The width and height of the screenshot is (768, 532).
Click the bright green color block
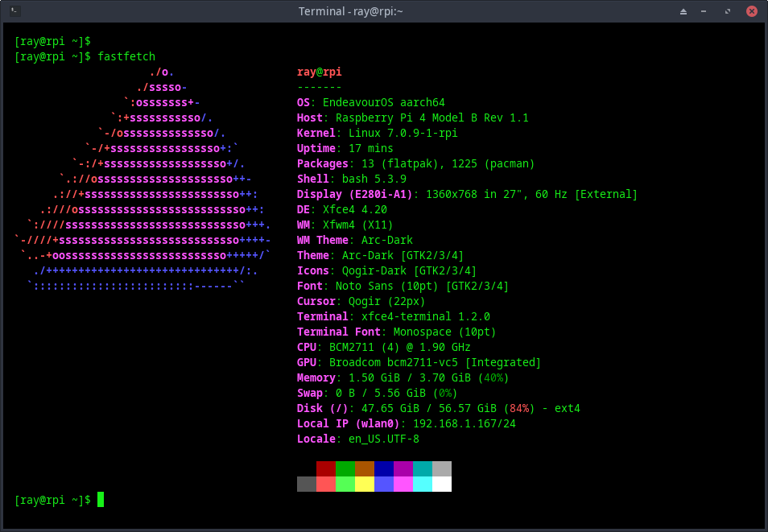(345, 484)
